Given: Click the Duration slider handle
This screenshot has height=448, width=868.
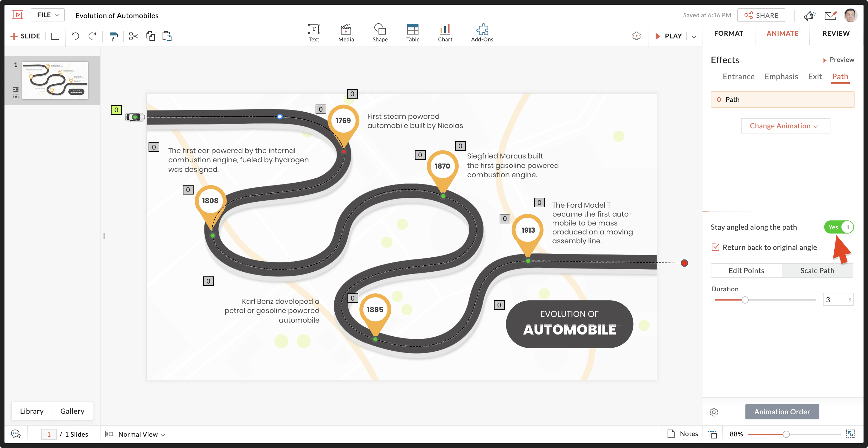Looking at the screenshot, I should (x=745, y=300).
